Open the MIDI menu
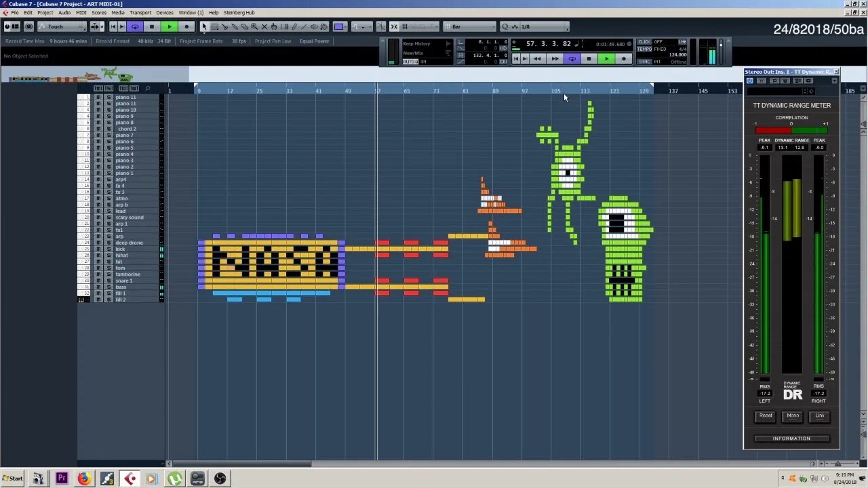 pyautogui.click(x=82, y=12)
